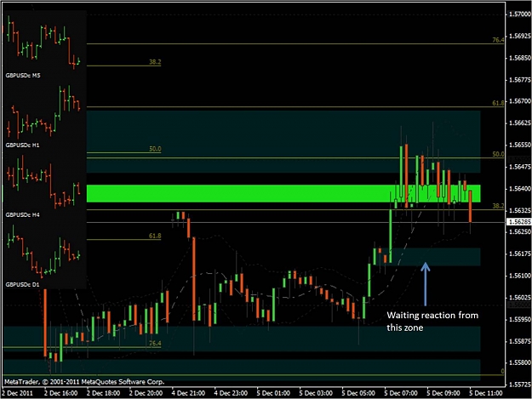This screenshot has width=532, height=399.
Task: Click the 4 Dec 21:00 time label
Action: [188, 393]
